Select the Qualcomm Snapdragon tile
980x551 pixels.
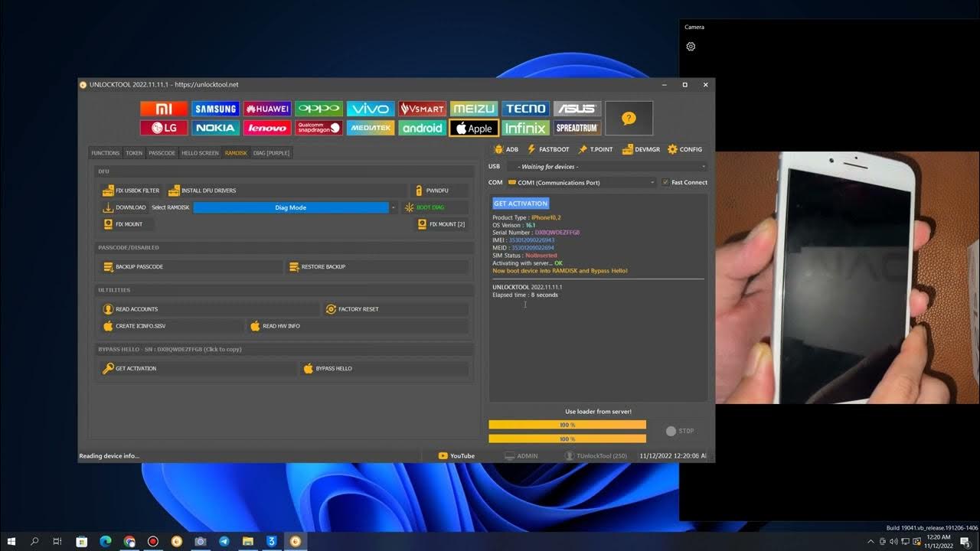(x=319, y=128)
